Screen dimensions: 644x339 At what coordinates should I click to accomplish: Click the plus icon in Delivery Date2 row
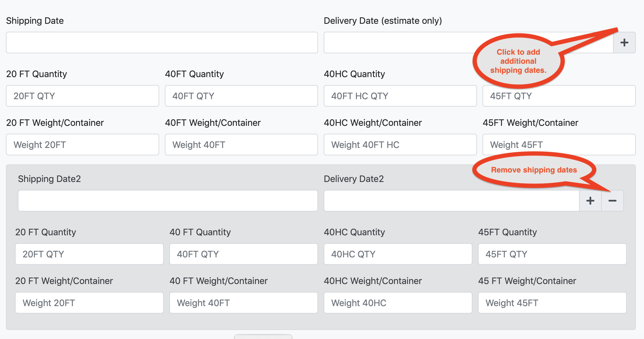coord(590,201)
